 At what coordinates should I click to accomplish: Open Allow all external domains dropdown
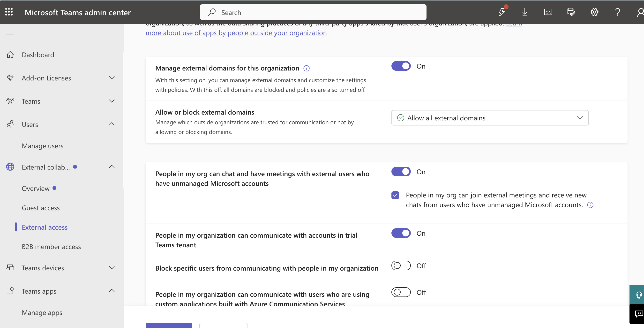click(x=490, y=118)
